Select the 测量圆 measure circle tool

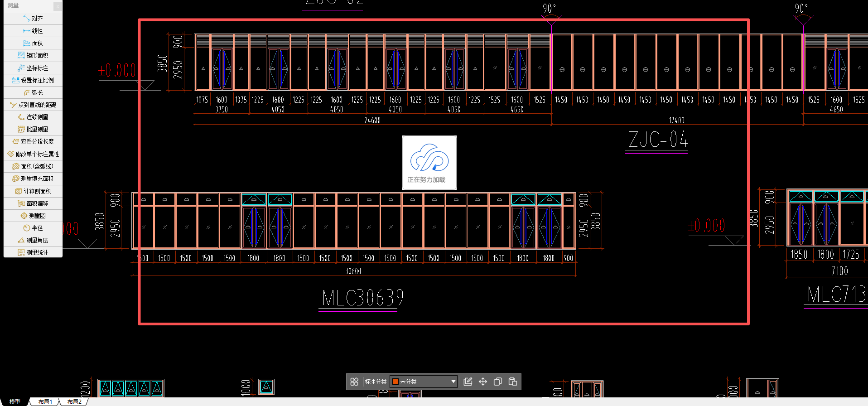coord(33,216)
